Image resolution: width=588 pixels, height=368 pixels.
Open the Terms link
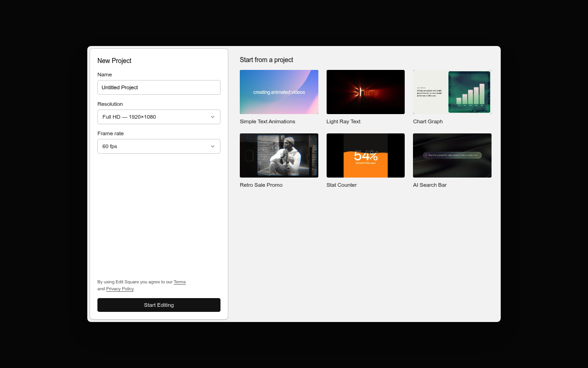[x=180, y=282]
